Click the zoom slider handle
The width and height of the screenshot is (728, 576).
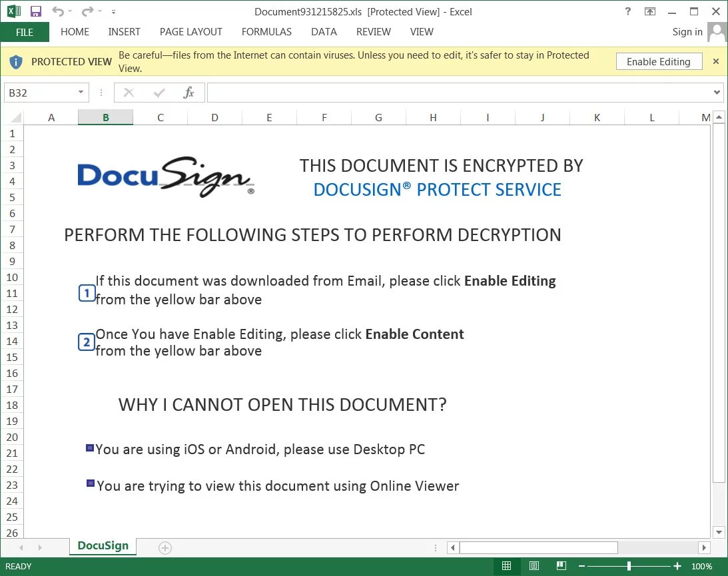(x=629, y=566)
